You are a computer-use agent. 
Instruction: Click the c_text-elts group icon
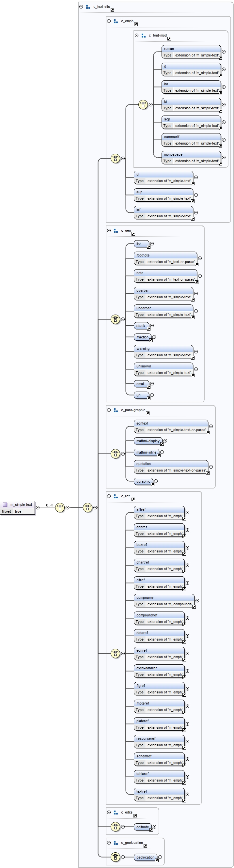point(88,7)
